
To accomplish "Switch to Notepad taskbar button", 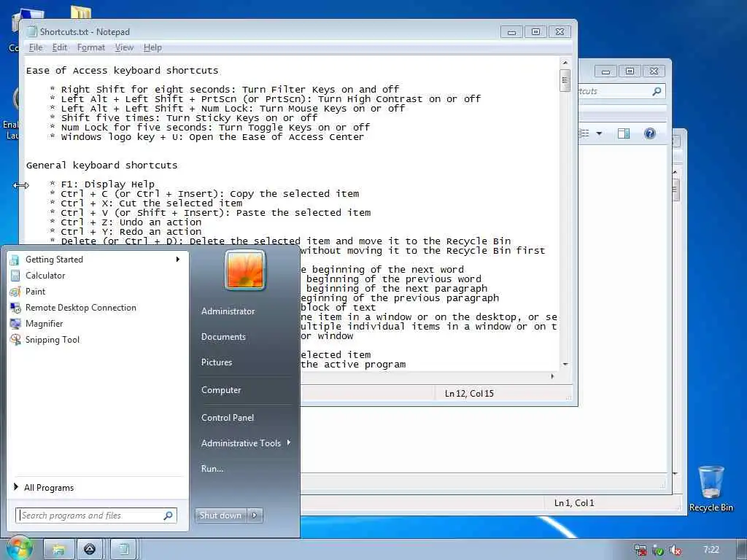I will click(123, 550).
